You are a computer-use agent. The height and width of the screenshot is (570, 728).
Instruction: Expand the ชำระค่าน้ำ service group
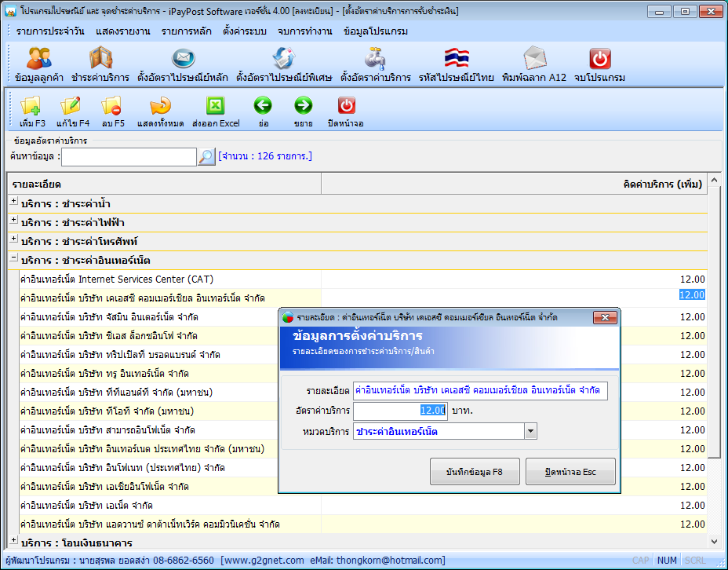pos(14,202)
